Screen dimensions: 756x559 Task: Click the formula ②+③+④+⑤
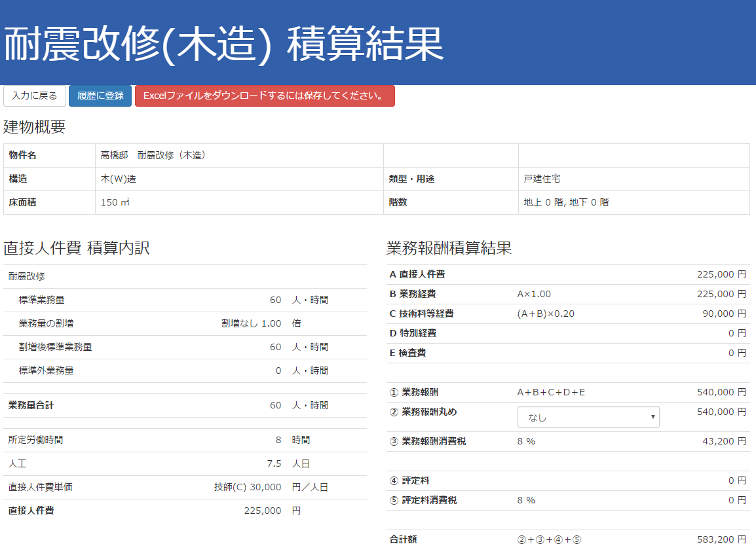tap(549, 540)
